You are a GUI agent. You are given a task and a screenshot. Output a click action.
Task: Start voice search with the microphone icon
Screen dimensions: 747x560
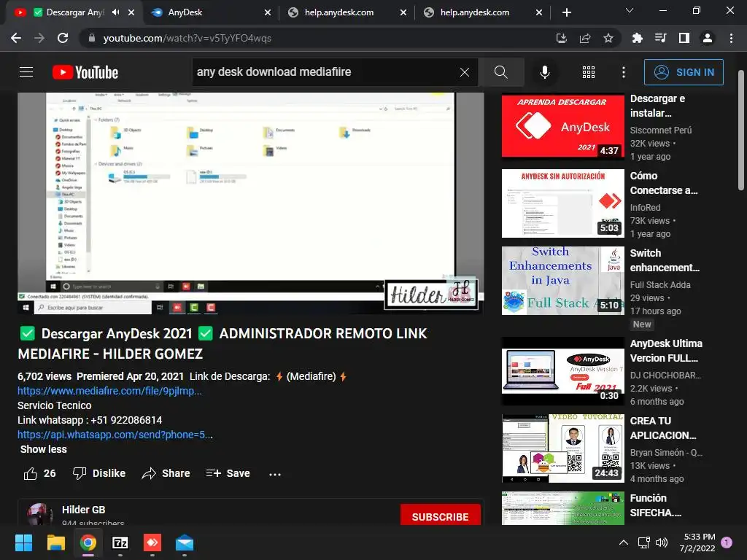[544, 72]
